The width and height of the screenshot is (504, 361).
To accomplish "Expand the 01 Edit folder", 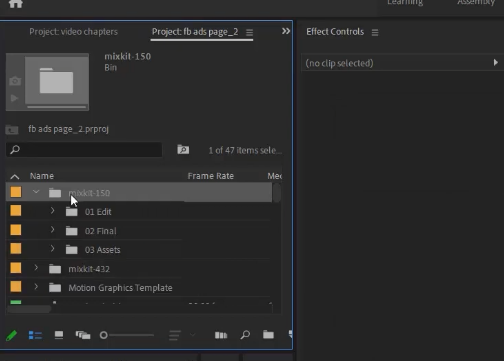I will pos(52,211).
